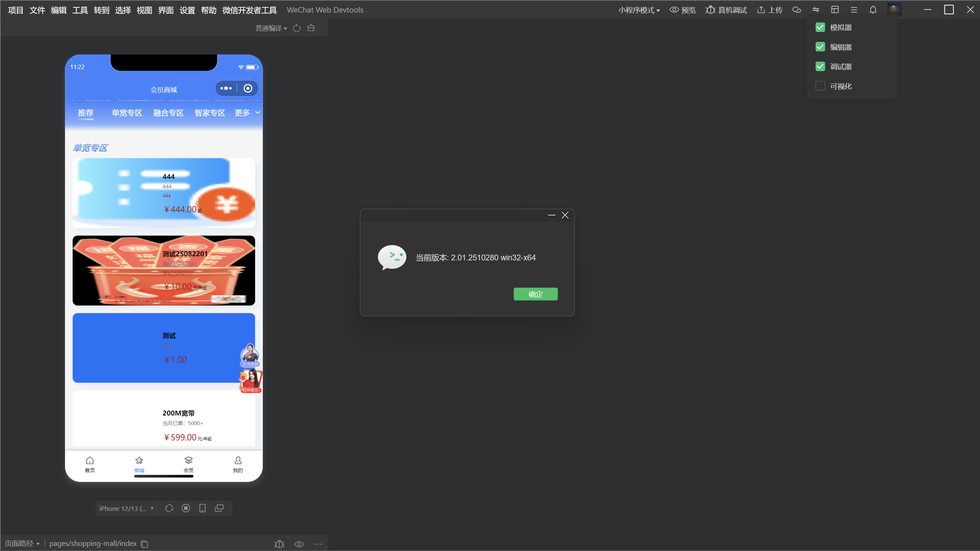The width and height of the screenshot is (980, 551).
Task: Uncheck the 调试器 checkbox
Action: tap(820, 67)
